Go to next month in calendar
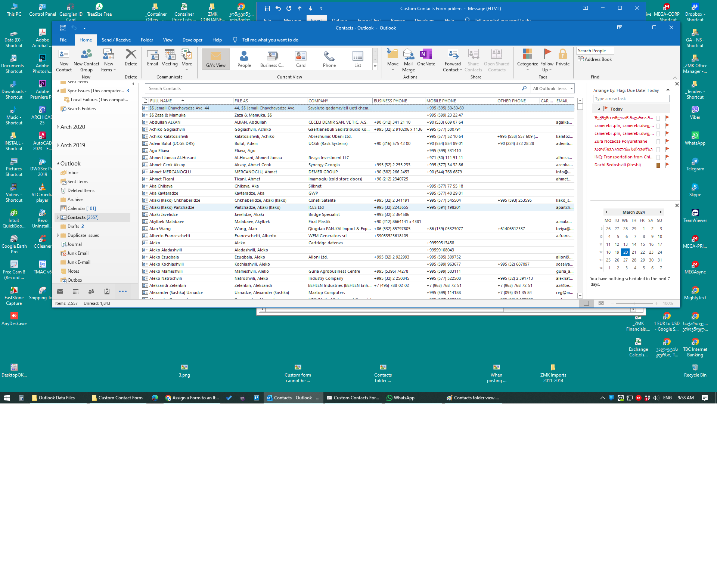Screen dimensions: 717x588 [661, 212]
